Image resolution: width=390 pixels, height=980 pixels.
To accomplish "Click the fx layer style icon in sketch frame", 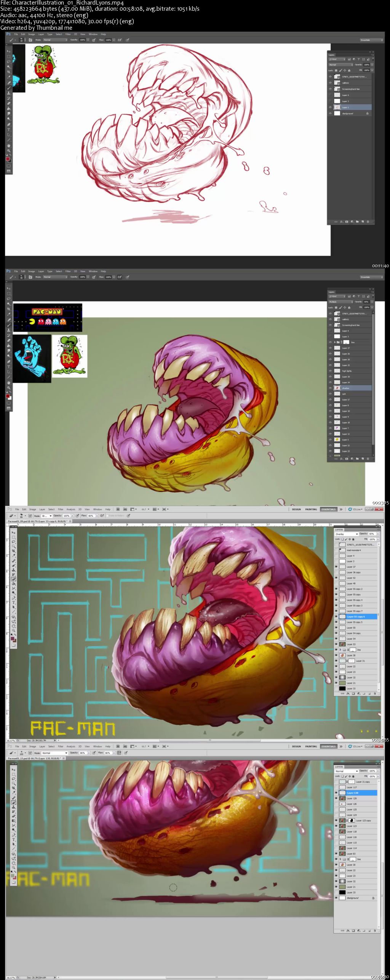I will 341,221.
